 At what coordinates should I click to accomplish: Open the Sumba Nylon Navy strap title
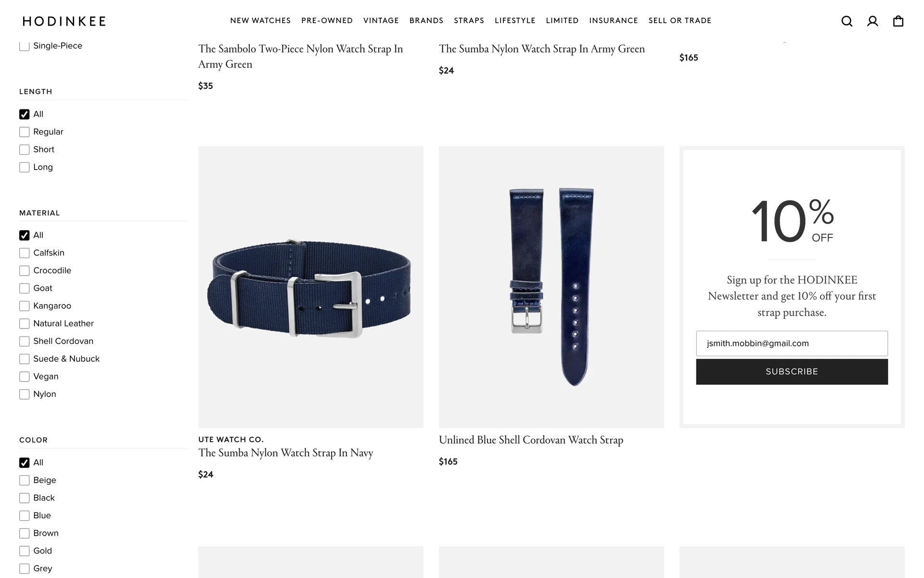click(x=285, y=453)
